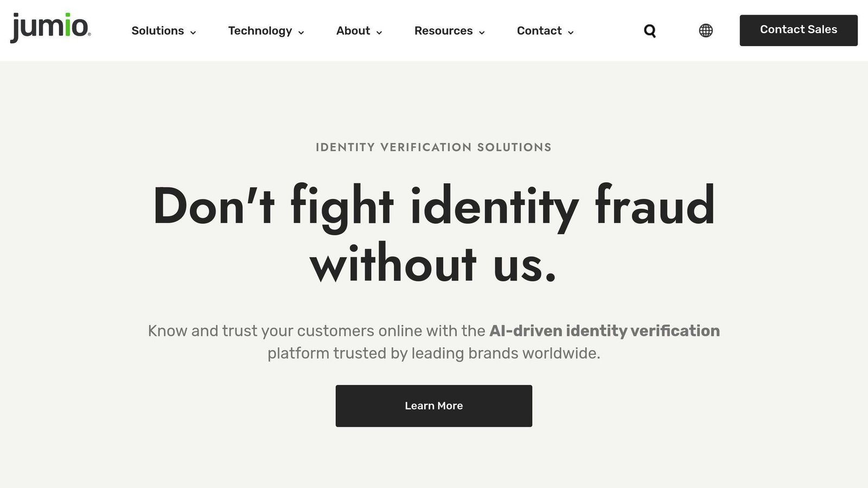
Task: Open the Contact menu label
Action: tap(539, 31)
